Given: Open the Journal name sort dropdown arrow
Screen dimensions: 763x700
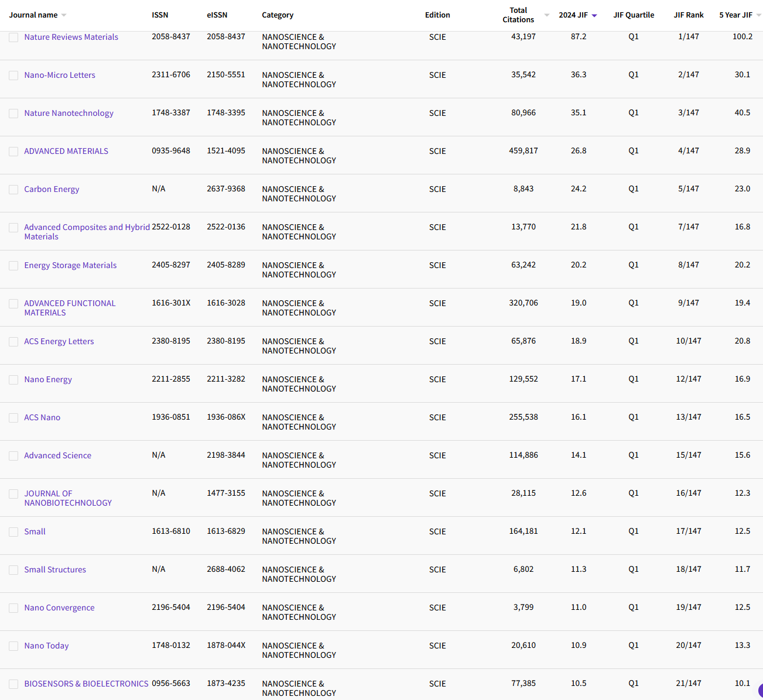Looking at the screenshot, I should click(64, 15).
